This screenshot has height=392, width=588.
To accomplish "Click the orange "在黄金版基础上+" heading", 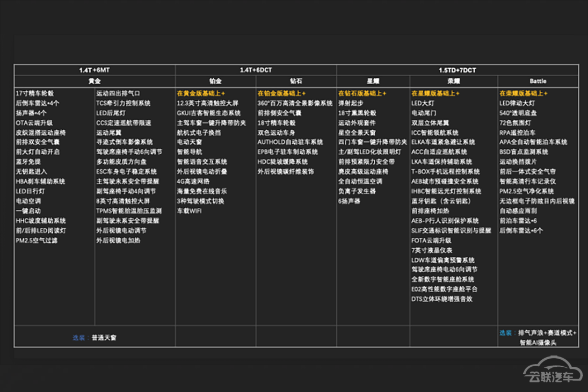I will [x=201, y=93].
